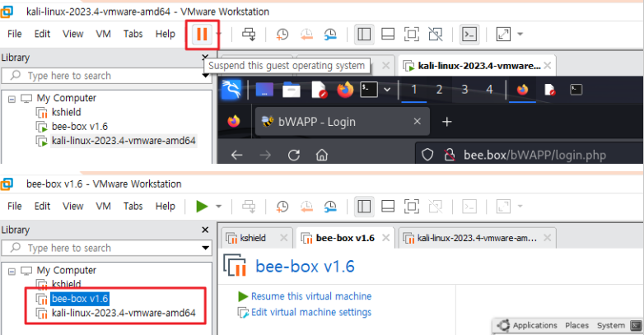
Task: Open File menu in kali VMware window
Action: 14,34
